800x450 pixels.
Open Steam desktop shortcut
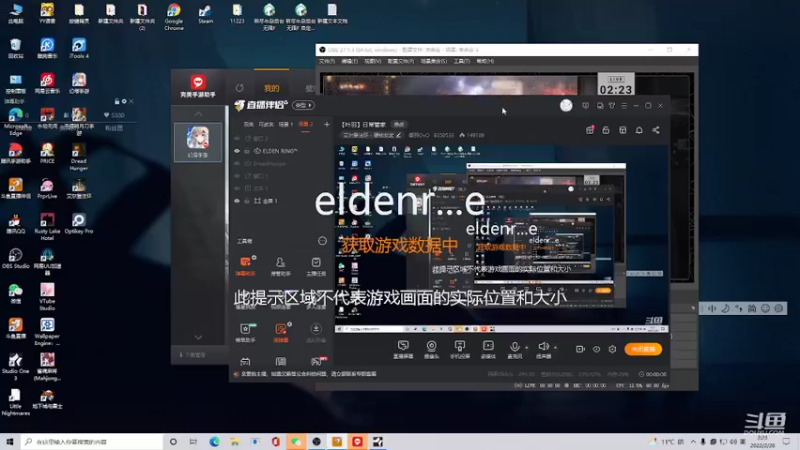[x=205, y=14]
